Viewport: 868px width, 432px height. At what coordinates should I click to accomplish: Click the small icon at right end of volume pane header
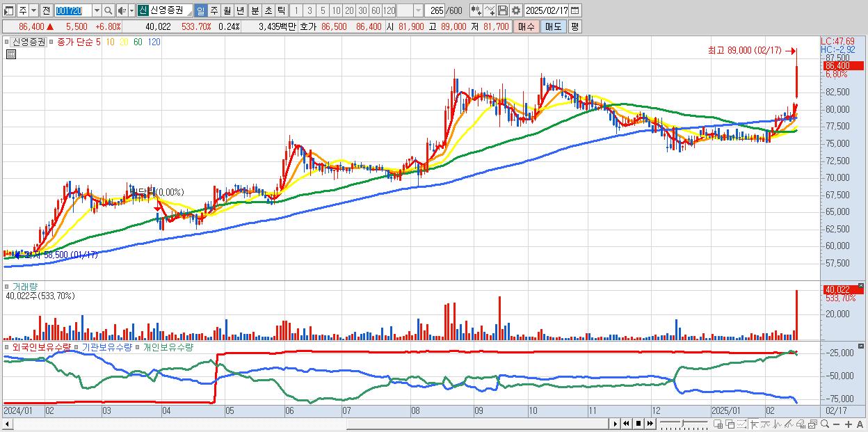(862, 286)
